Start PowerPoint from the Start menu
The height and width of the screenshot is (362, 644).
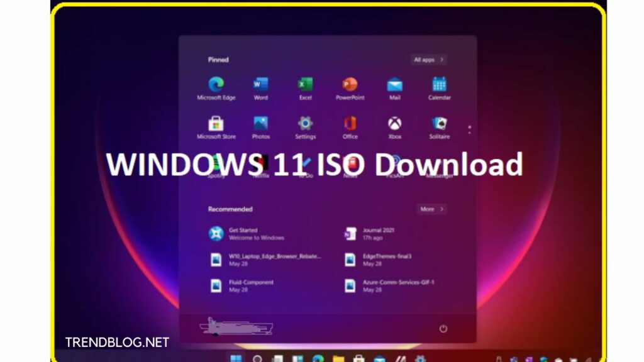348,85
